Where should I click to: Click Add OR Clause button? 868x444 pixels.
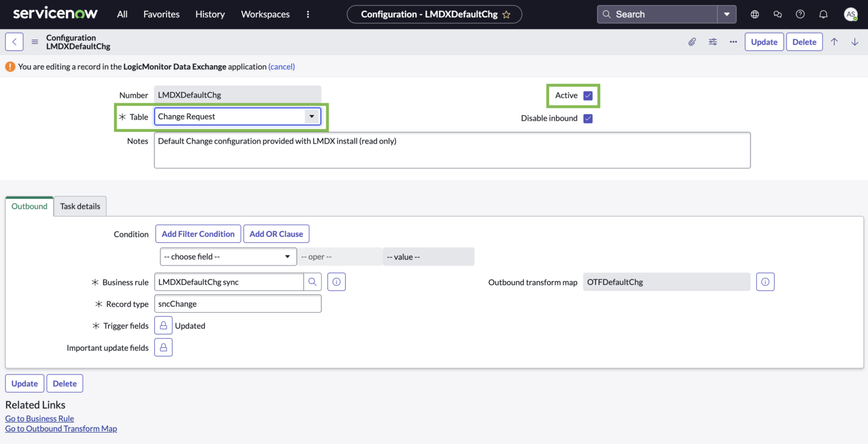[276, 234]
